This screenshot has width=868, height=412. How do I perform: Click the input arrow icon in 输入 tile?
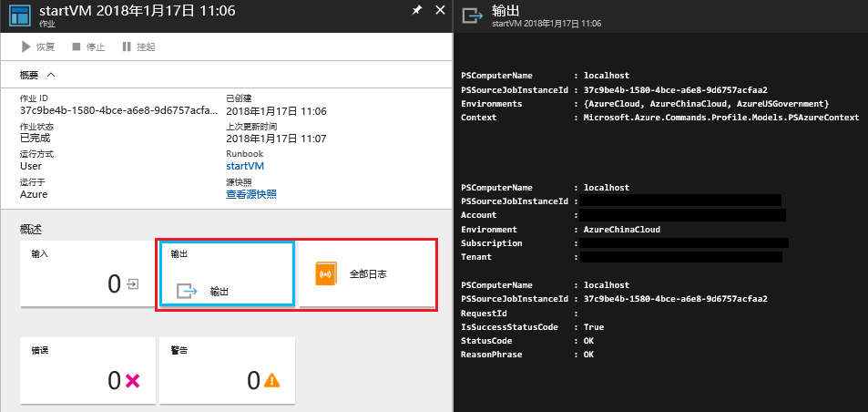pyautogui.click(x=133, y=284)
